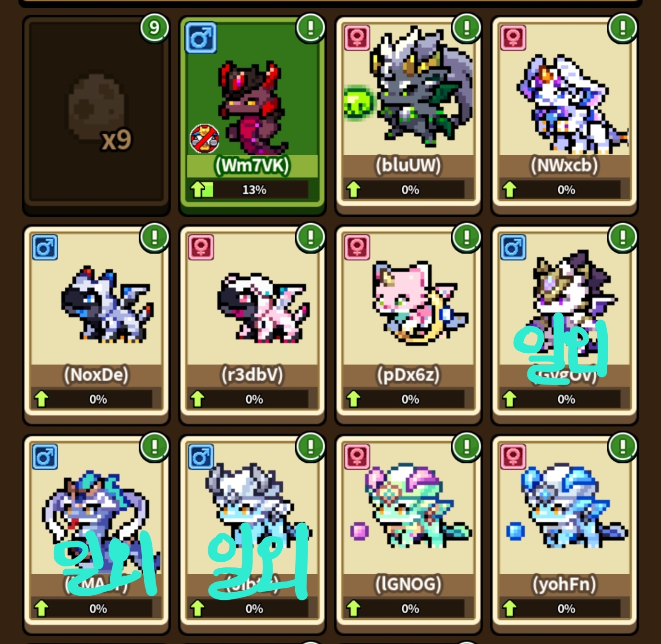Tap the green number 9 badge on eggs
The width and height of the screenshot is (661, 644).
[x=154, y=28]
